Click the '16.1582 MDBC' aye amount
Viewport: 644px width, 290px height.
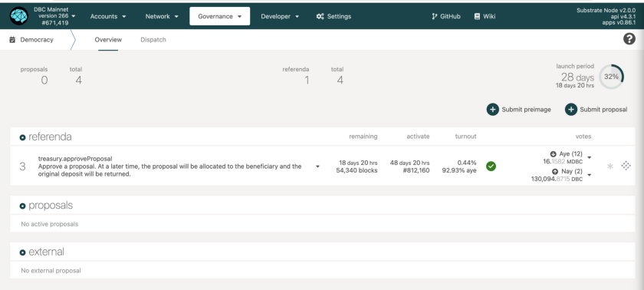tap(563, 162)
